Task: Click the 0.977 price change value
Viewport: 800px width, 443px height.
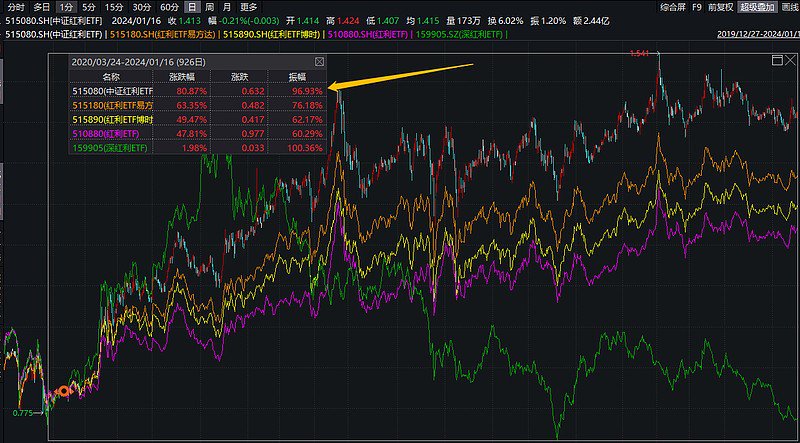Action: pos(255,134)
